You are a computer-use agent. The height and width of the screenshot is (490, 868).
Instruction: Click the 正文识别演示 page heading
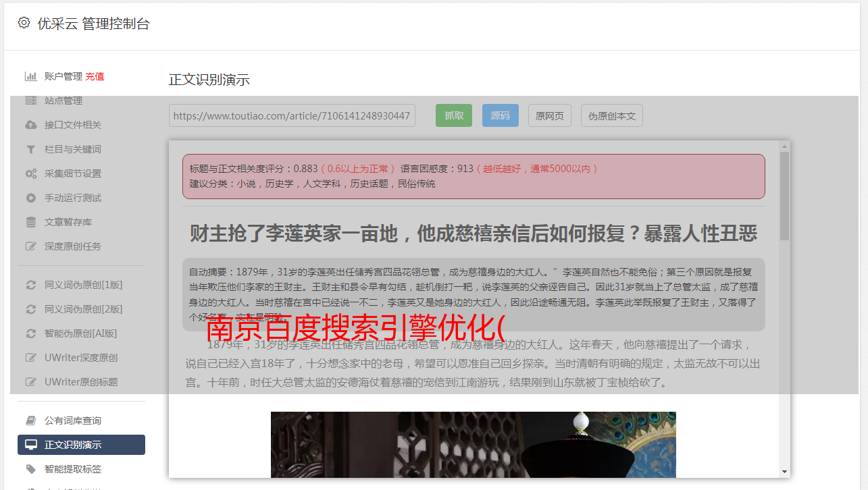point(209,80)
